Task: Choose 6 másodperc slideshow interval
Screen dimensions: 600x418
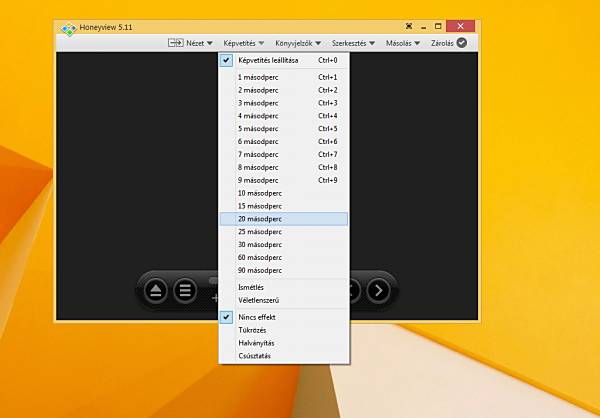Action: pos(284,142)
